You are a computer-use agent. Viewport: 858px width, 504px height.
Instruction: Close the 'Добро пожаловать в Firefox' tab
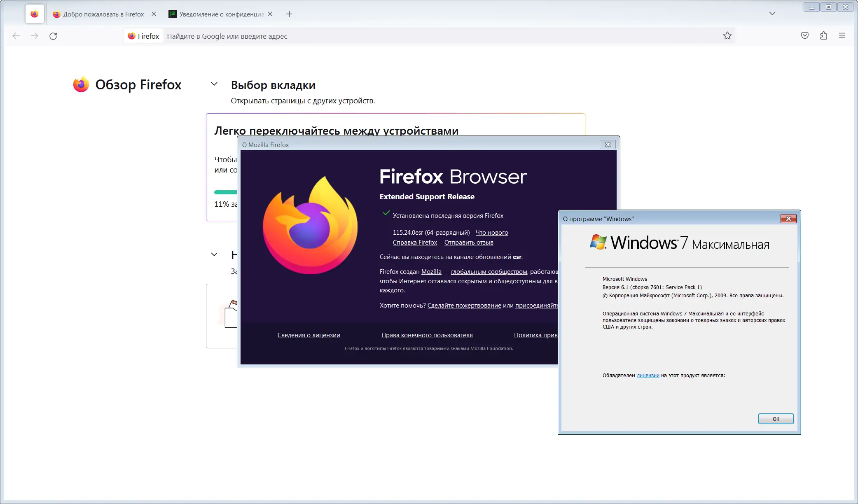[x=154, y=14]
